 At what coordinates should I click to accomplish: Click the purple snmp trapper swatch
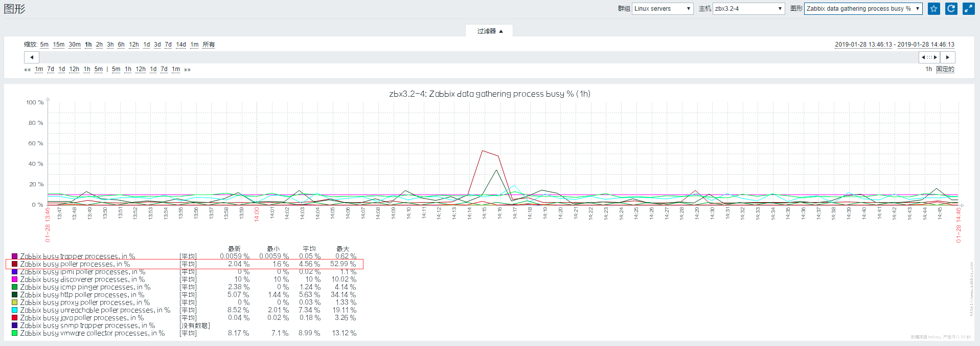[15, 326]
